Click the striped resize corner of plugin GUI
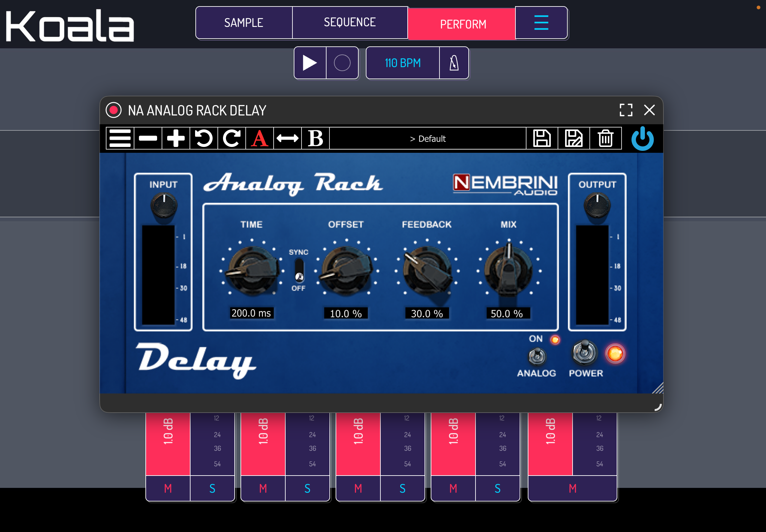 click(x=658, y=388)
